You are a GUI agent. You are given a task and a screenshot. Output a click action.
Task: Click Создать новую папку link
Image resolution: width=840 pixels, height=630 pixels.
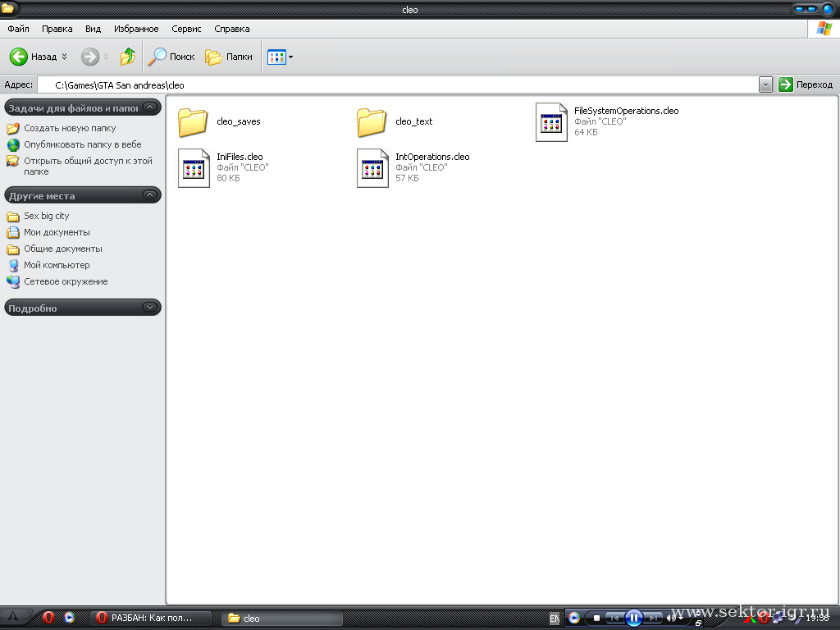click(x=70, y=128)
